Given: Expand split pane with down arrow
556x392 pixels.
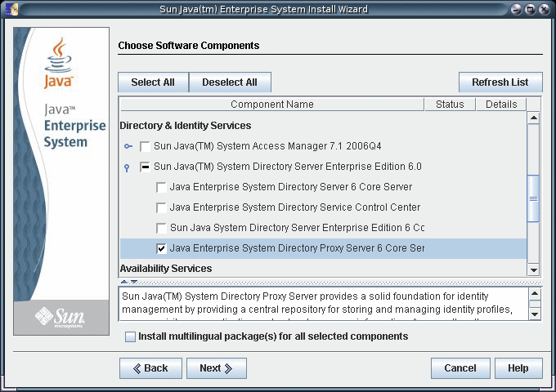Looking at the screenshot, I should coord(134,282).
